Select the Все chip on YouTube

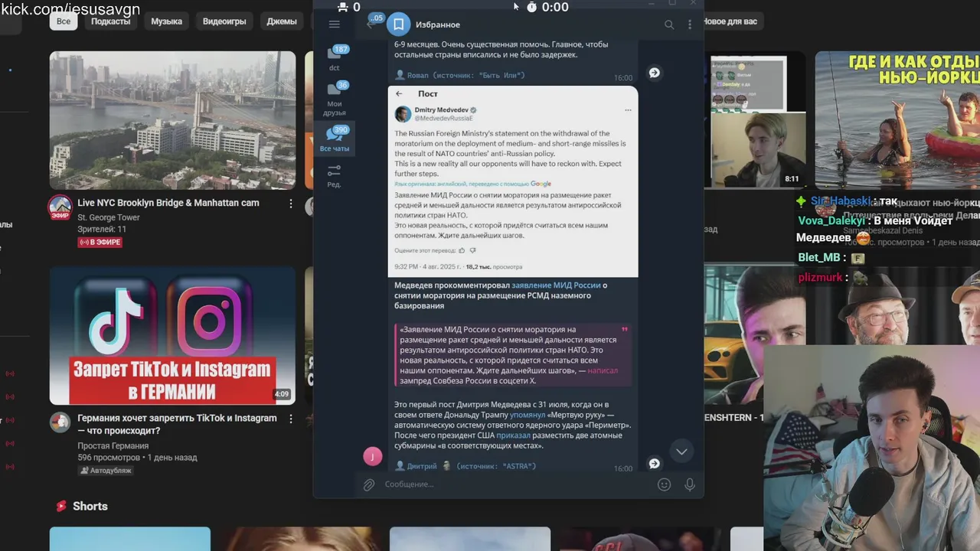coord(64,21)
